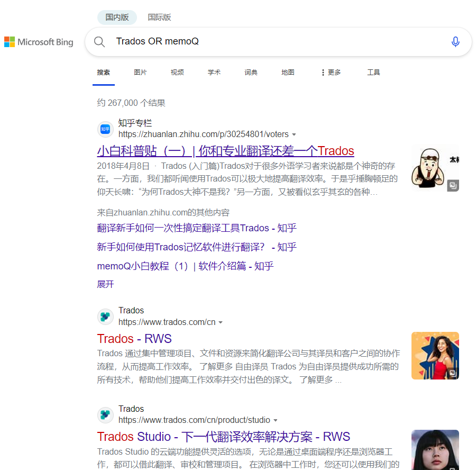The height and width of the screenshot is (470, 476).
Task: Click the Microsoft Bing logo
Action: pos(39,42)
